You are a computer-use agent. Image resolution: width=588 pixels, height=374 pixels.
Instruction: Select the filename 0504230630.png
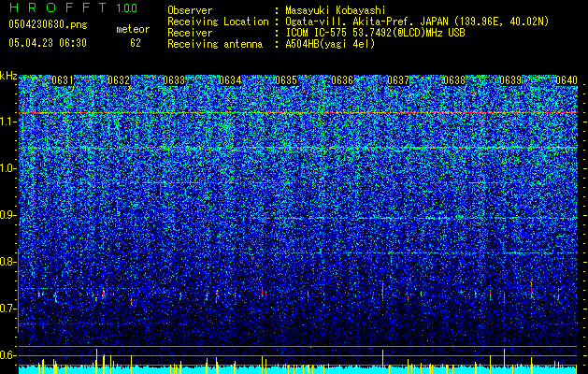point(48,24)
